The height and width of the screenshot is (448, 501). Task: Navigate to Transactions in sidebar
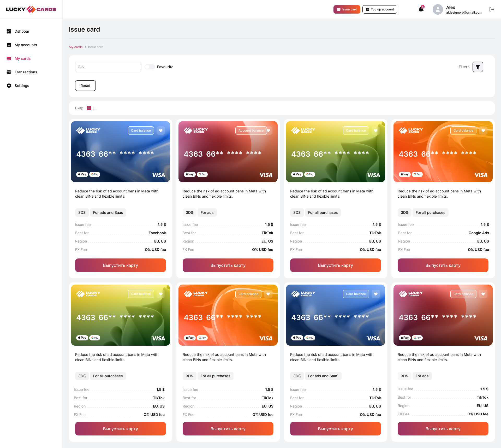(x=26, y=72)
